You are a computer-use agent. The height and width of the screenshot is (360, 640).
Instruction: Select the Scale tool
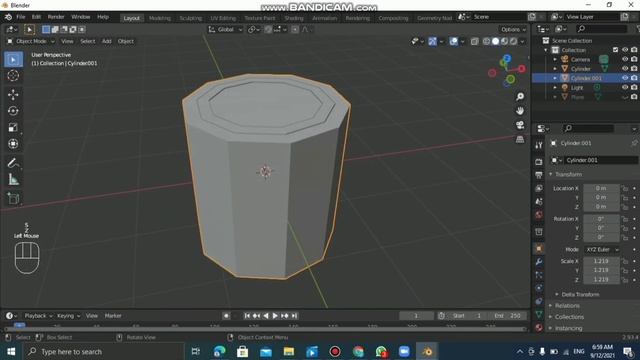pos(13,127)
